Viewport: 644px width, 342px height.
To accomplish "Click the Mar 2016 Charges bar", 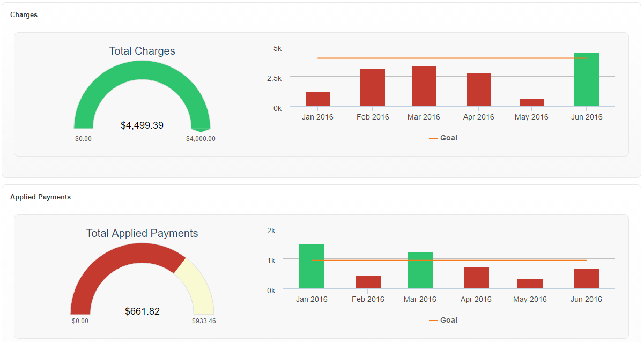I will point(424,87).
